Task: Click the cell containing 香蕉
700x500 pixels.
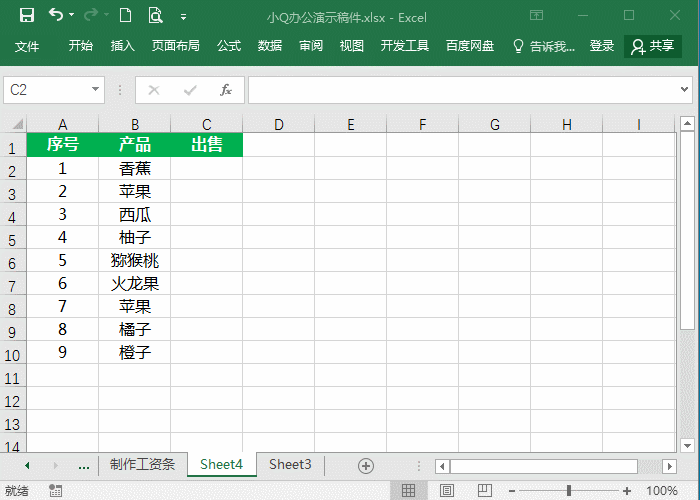Action: [x=134, y=168]
